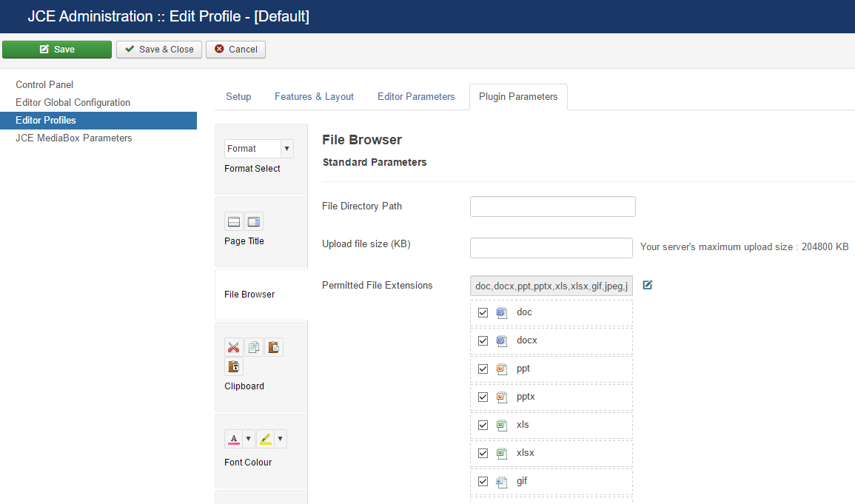This screenshot has width=855, height=504.
Task: Click the highlight background colour icon
Action: point(266,439)
